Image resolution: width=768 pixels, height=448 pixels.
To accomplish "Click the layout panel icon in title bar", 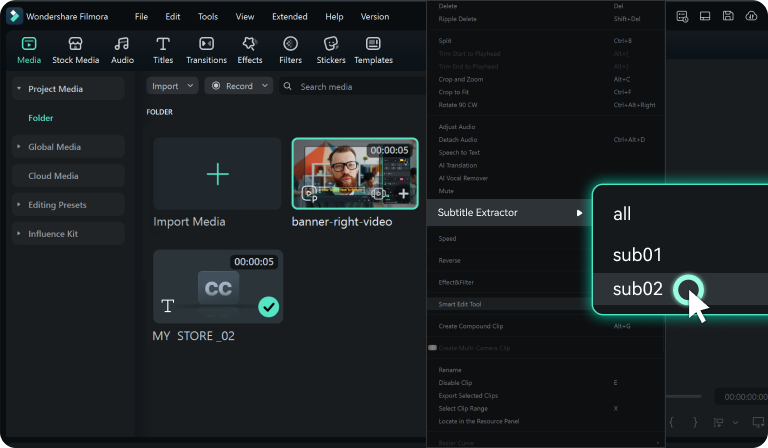I will (x=705, y=16).
